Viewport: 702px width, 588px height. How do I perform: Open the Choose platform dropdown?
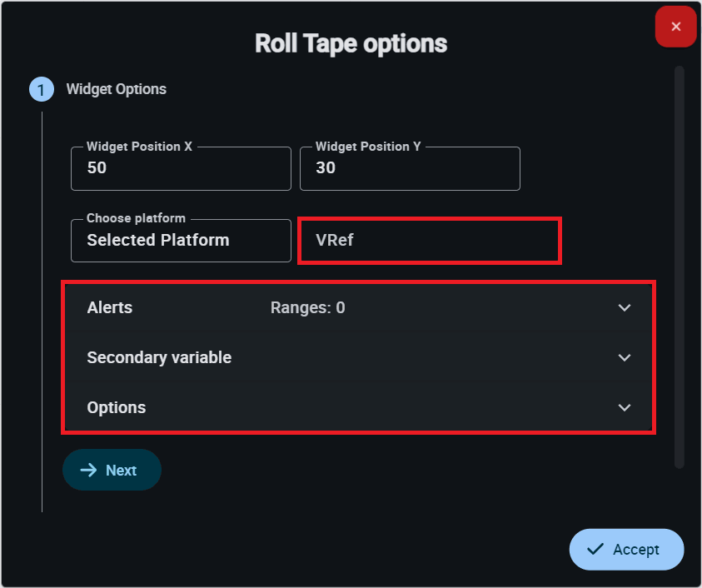(x=181, y=240)
